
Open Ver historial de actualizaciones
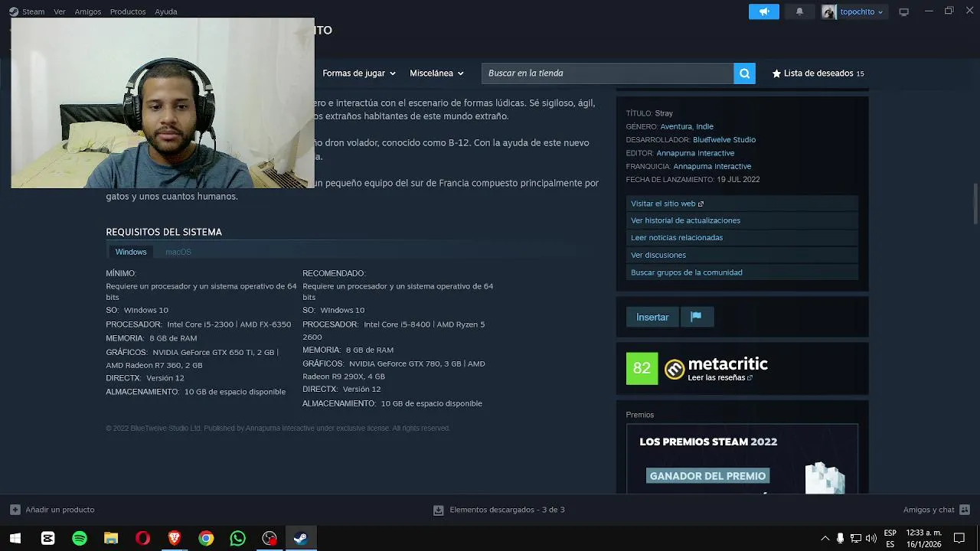coord(742,220)
